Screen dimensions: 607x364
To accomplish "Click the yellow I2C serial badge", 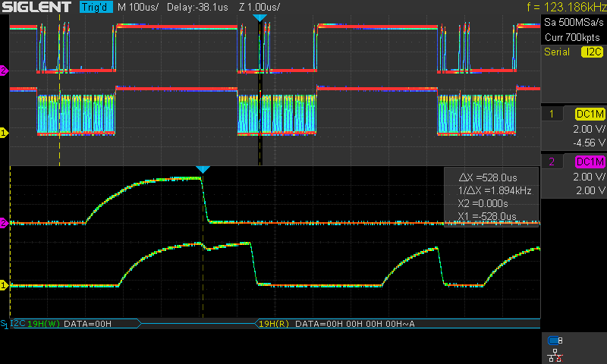I will pyautogui.click(x=593, y=52).
